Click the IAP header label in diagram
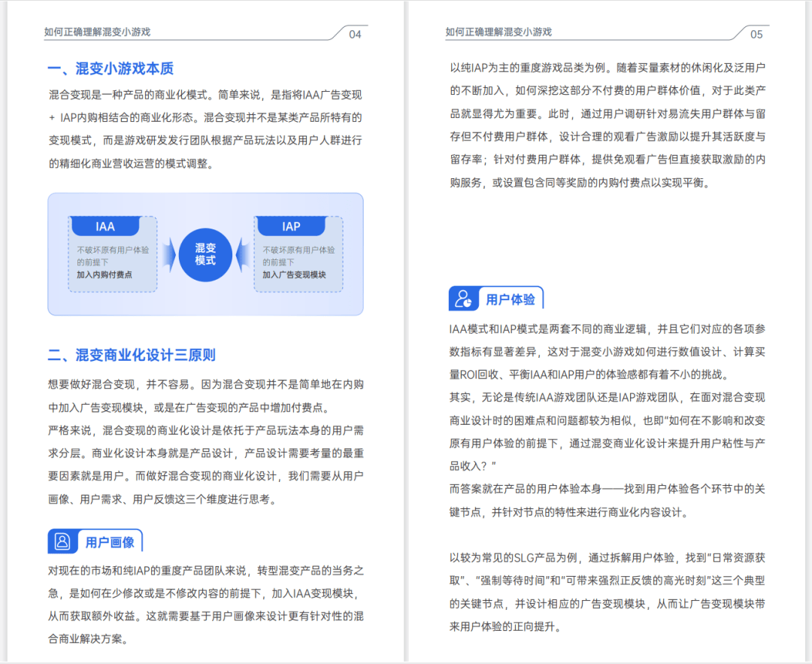 pyautogui.click(x=291, y=226)
